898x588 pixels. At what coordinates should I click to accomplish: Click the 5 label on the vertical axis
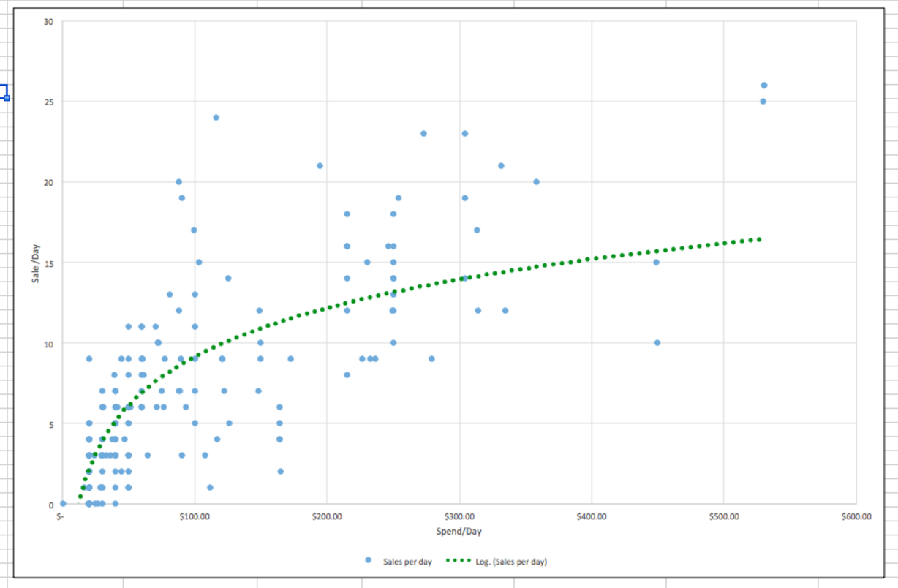[x=50, y=423]
